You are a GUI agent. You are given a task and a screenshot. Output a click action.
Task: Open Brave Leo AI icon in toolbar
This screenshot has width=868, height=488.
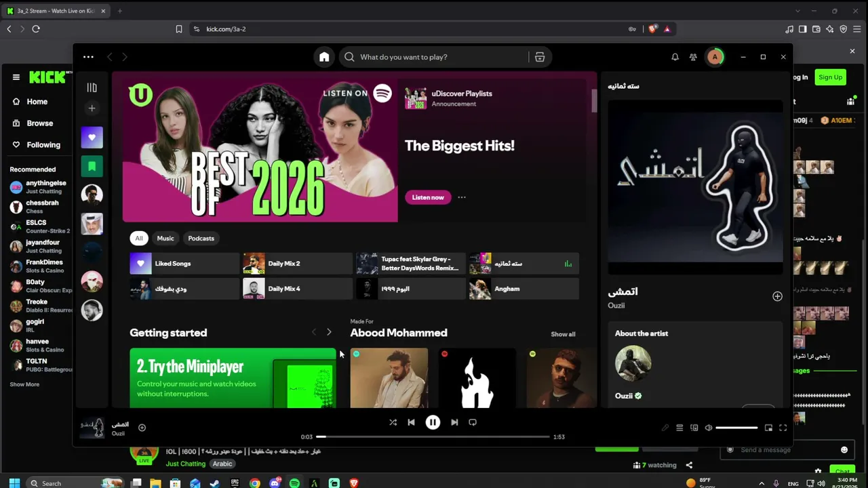pyautogui.click(x=830, y=29)
